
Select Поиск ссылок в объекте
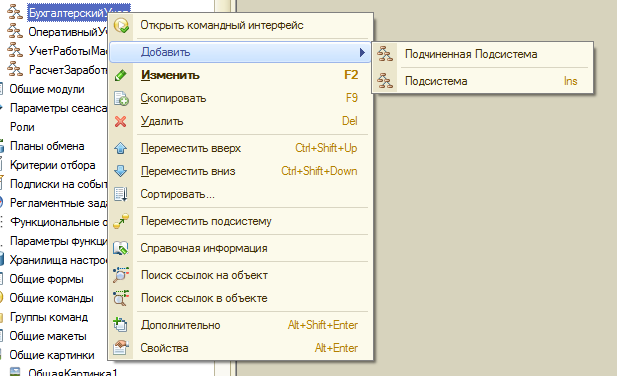coord(241,298)
